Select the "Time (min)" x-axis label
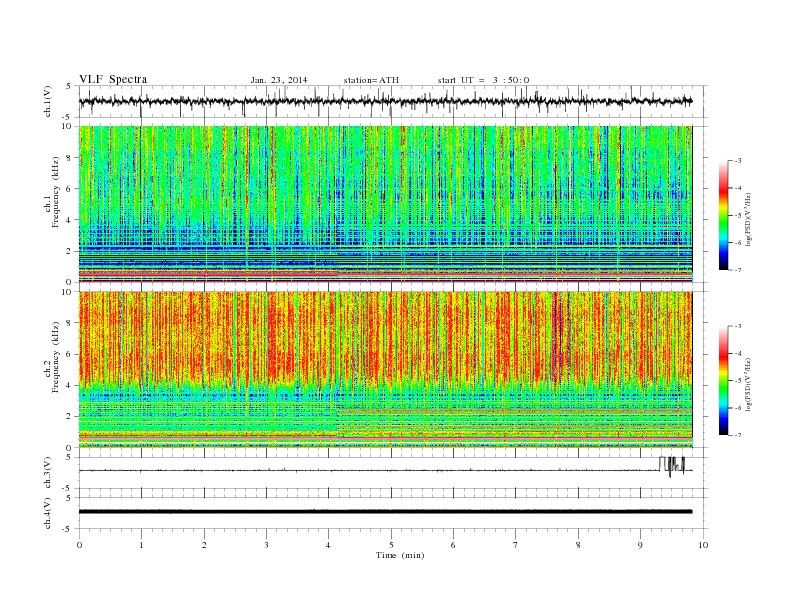 [400, 555]
